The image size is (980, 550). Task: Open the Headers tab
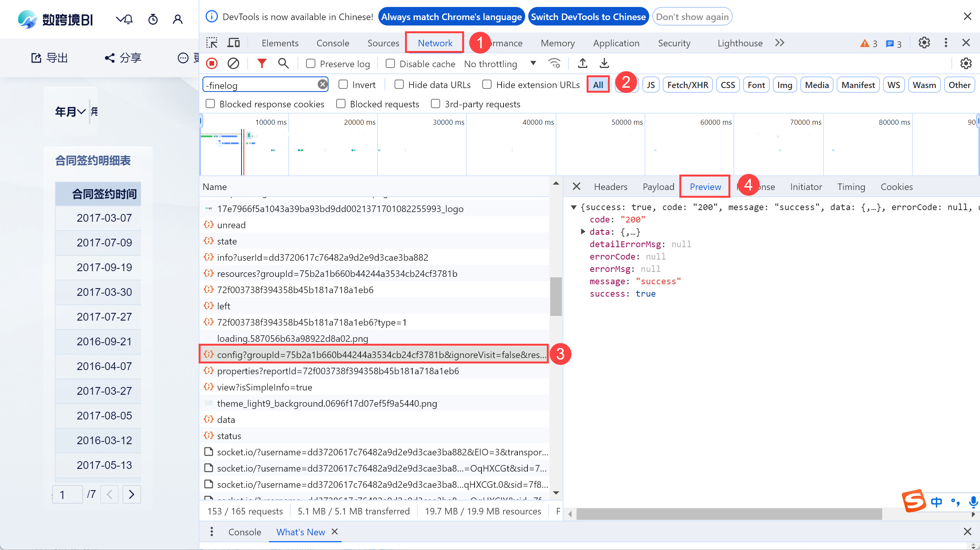[x=611, y=187]
